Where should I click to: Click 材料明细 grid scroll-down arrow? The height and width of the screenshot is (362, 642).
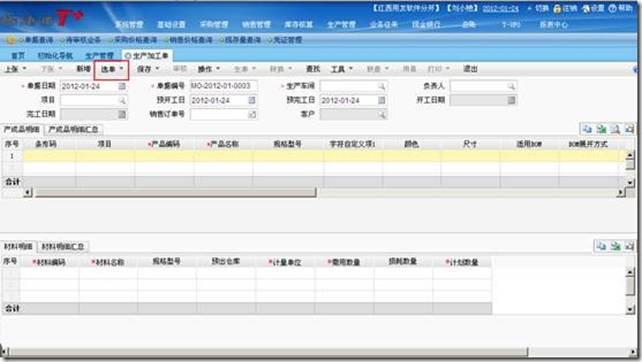(630, 309)
